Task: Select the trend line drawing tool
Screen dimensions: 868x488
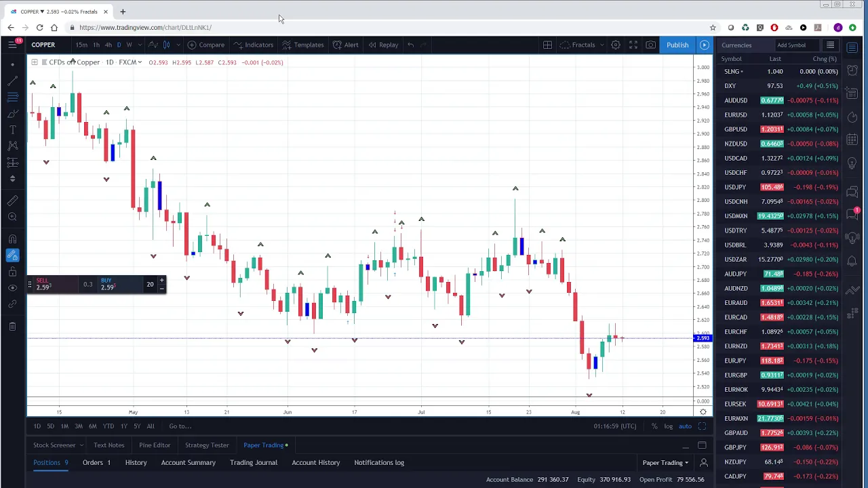Action: 13,81
